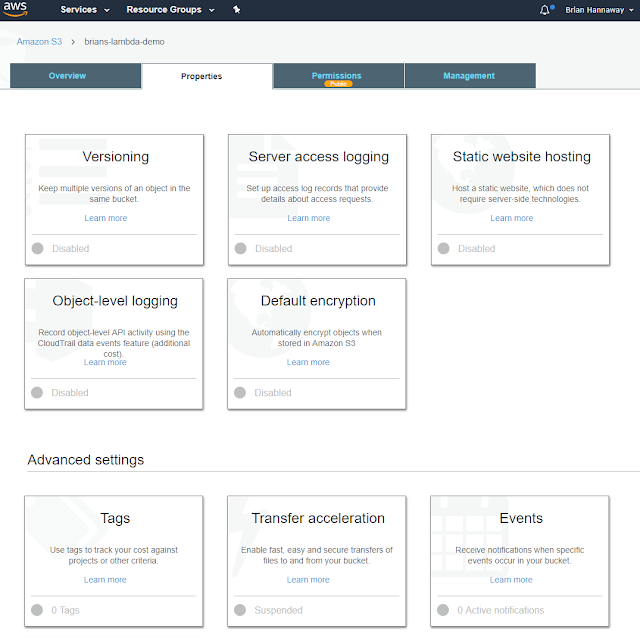Click Learn more in the Tags card

(105, 580)
